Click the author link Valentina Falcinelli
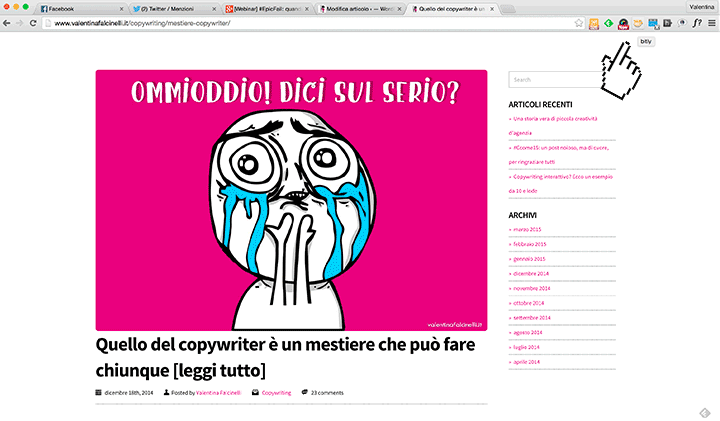 [x=218, y=393]
